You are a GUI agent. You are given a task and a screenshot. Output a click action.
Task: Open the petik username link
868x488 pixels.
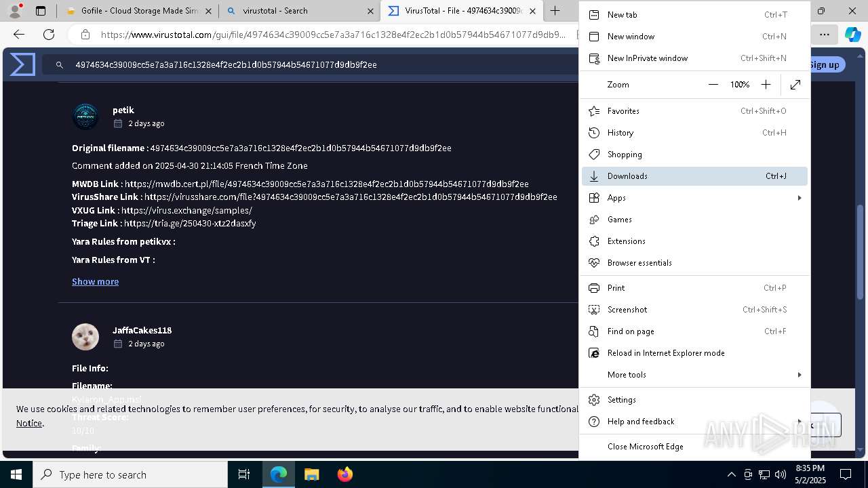point(123,110)
